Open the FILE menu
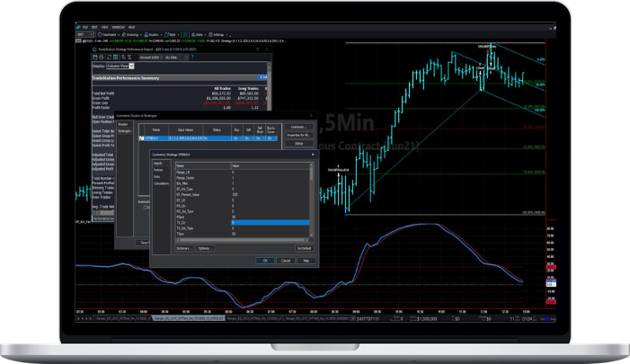 tap(87, 26)
